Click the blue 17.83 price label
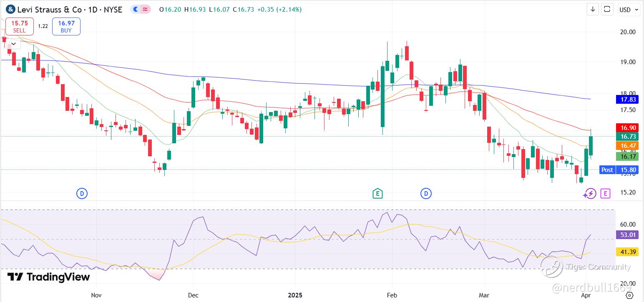 [x=627, y=99]
